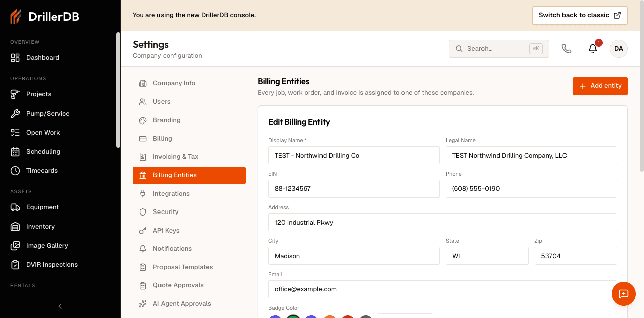
Task: Click the Integrations plug icon
Action: [143, 194]
